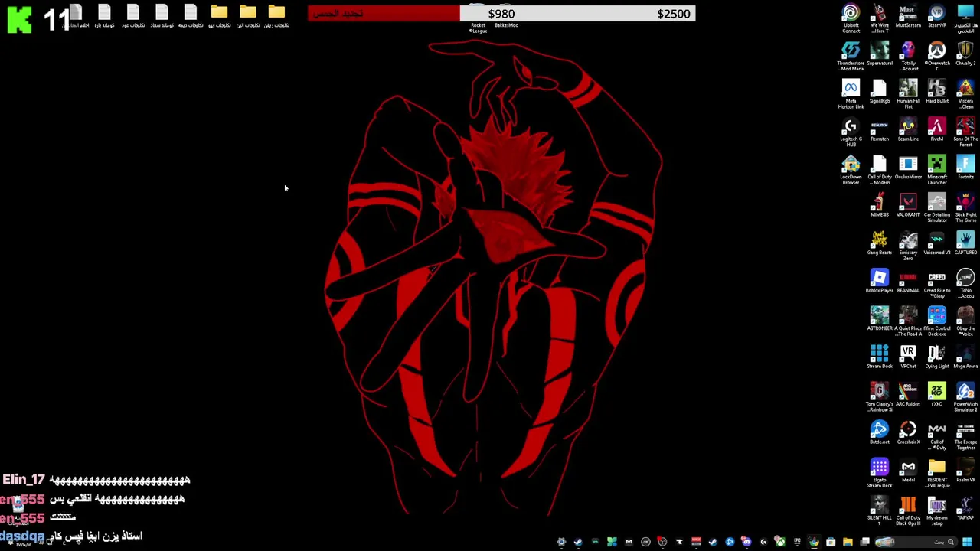Open the YAPYAP desktop shortcut
The width and height of the screenshot is (980, 551).
click(965, 509)
